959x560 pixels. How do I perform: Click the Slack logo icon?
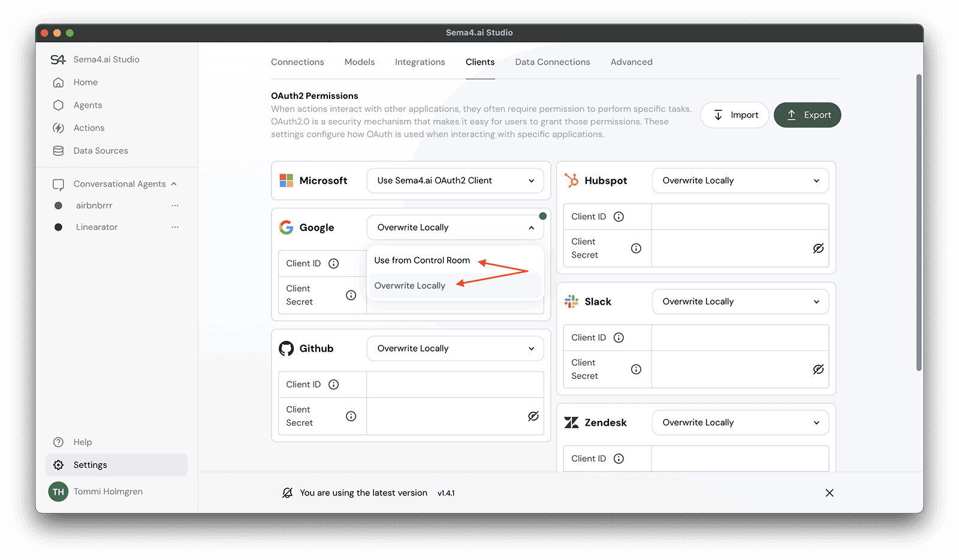pyautogui.click(x=571, y=301)
